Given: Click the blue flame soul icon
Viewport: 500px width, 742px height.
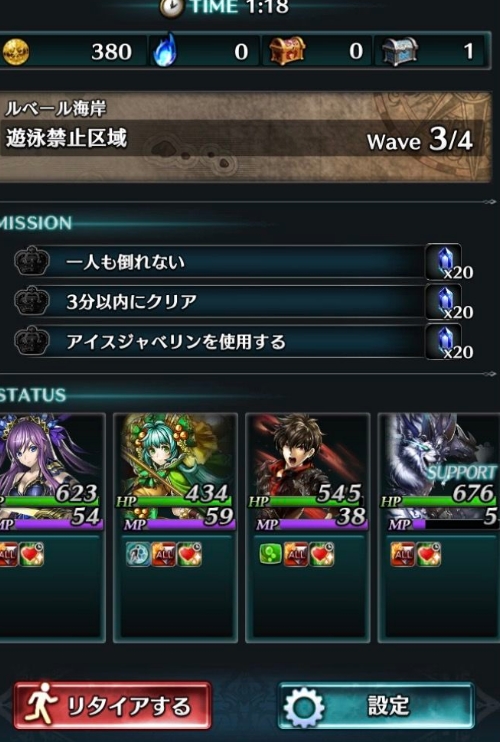Looking at the screenshot, I should 165,50.
